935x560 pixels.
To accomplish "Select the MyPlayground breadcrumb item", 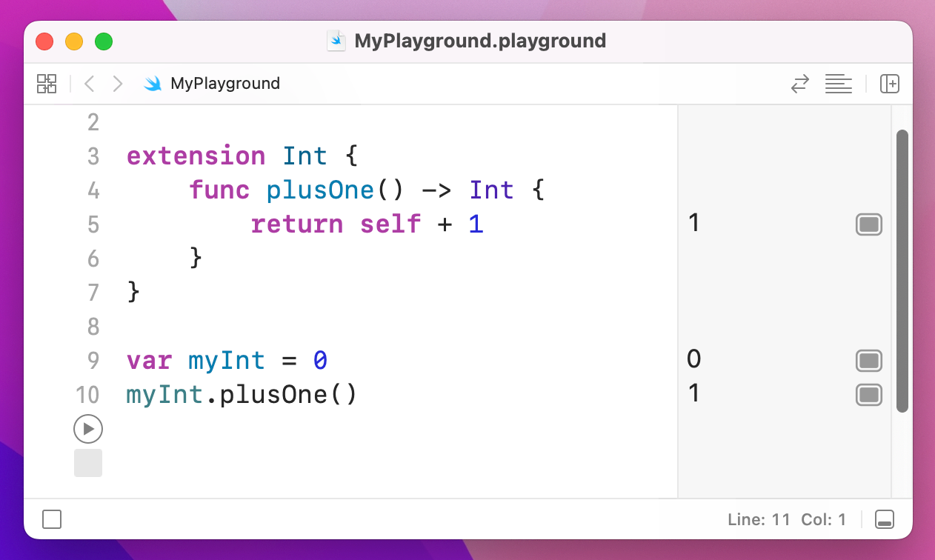I will click(224, 84).
